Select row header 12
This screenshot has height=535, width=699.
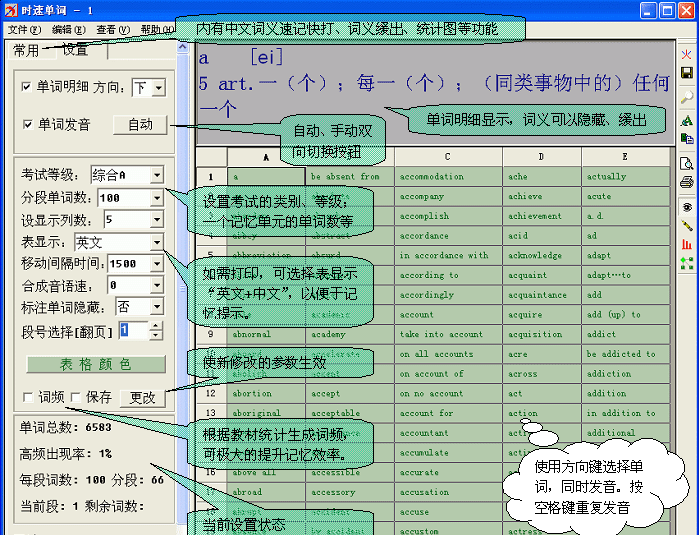[x=211, y=394]
